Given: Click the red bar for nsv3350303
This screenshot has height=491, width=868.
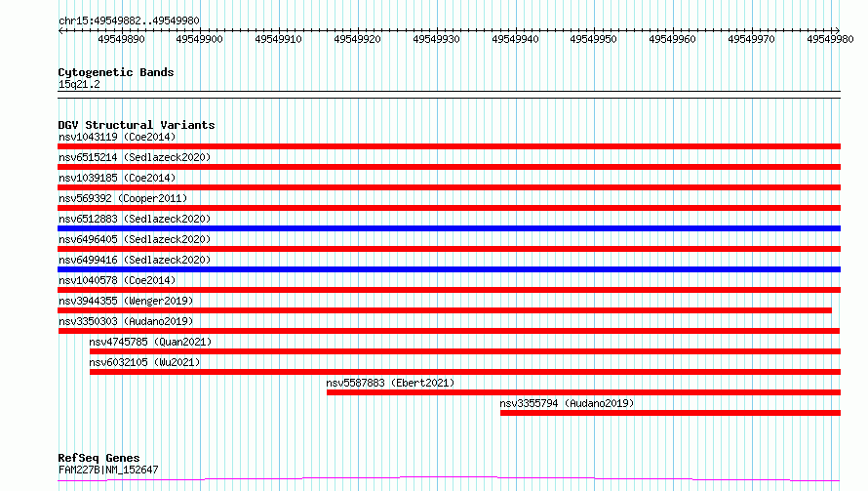Looking at the screenshot, I should (x=449, y=331).
